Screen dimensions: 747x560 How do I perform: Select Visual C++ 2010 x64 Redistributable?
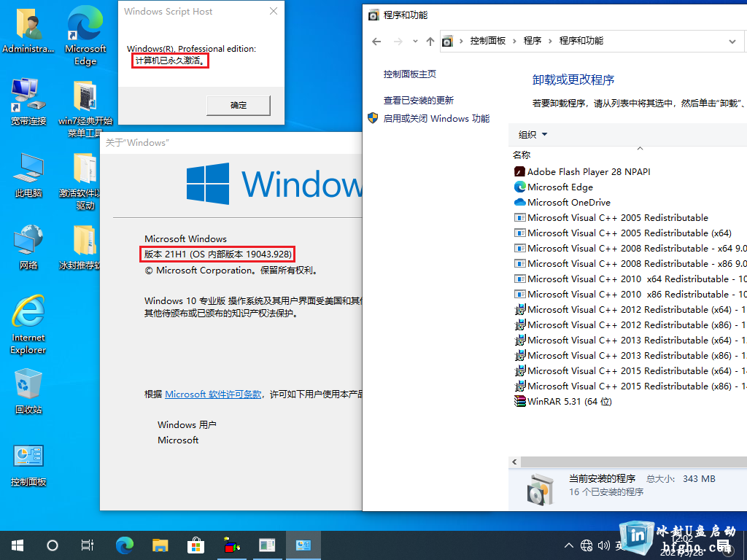[630, 279]
